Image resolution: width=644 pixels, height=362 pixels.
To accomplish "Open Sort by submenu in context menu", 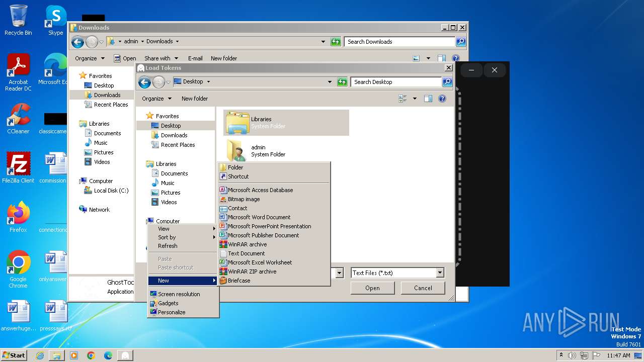I will pyautogui.click(x=183, y=237).
